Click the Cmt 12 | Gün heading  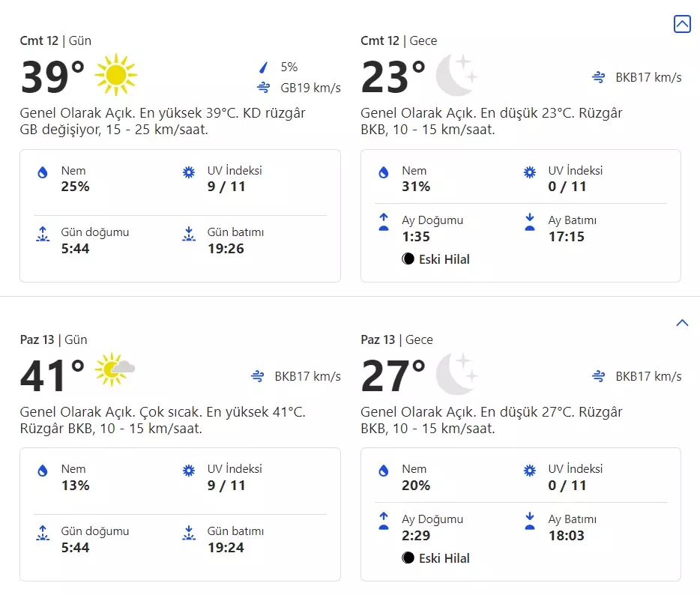click(55, 40)
